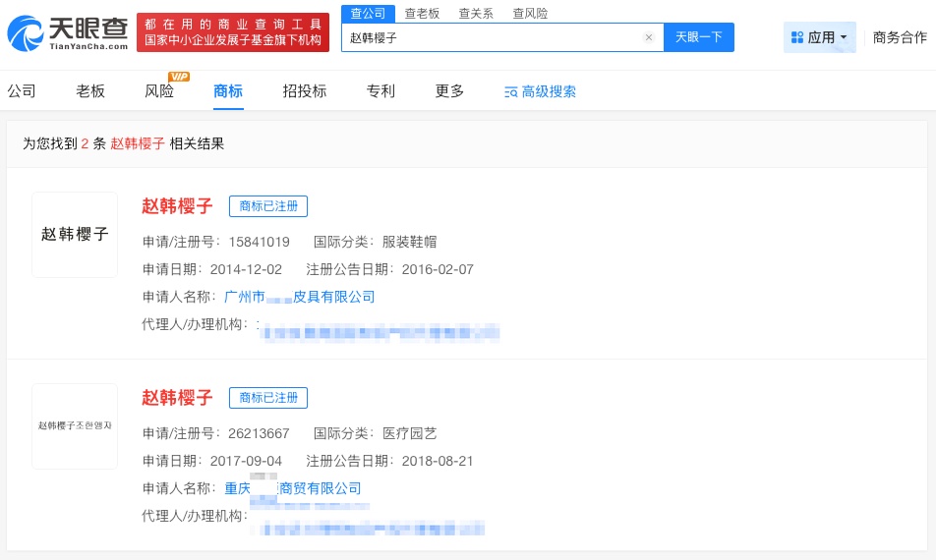Switch to the 风险 results tab

pyautogui.click(x=159, y=91)
